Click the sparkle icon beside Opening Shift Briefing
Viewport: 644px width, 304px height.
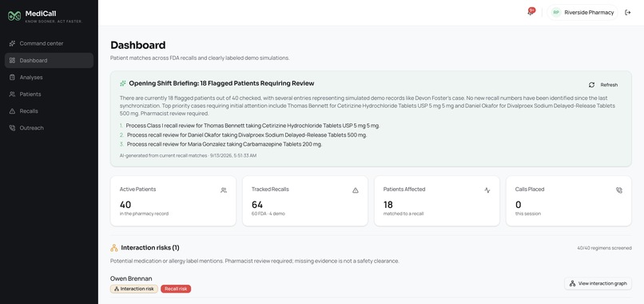pos(123,83)
